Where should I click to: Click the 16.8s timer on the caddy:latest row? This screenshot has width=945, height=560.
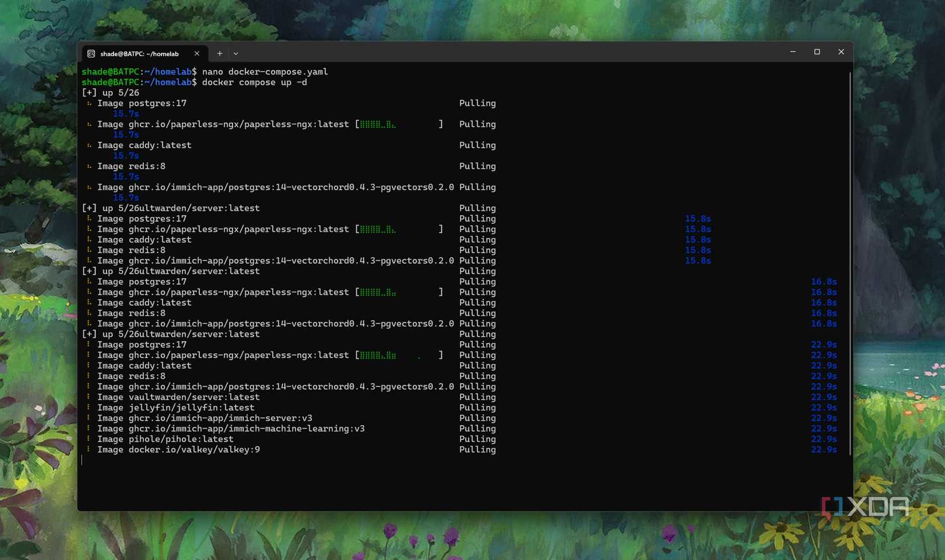(x=824, y=302)
